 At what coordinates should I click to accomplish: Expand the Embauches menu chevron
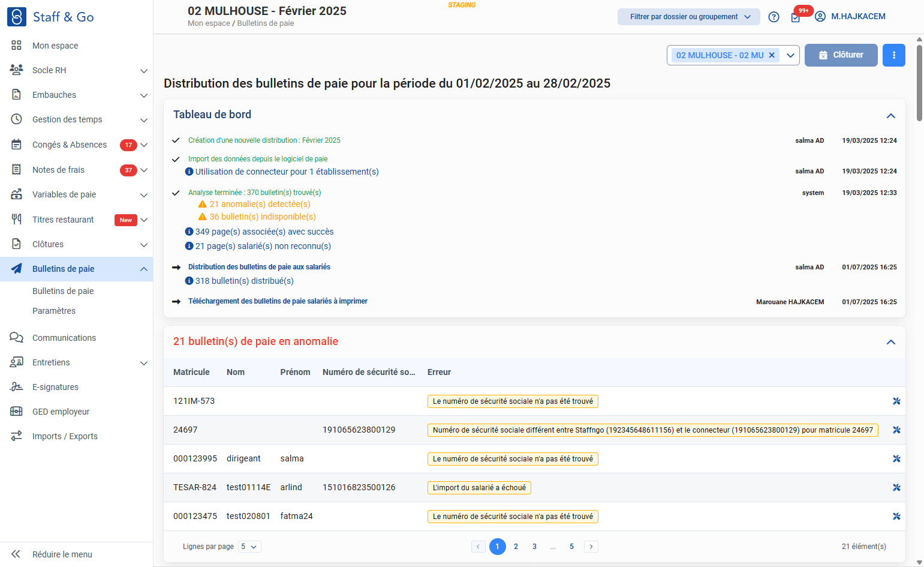click(144, 95)
